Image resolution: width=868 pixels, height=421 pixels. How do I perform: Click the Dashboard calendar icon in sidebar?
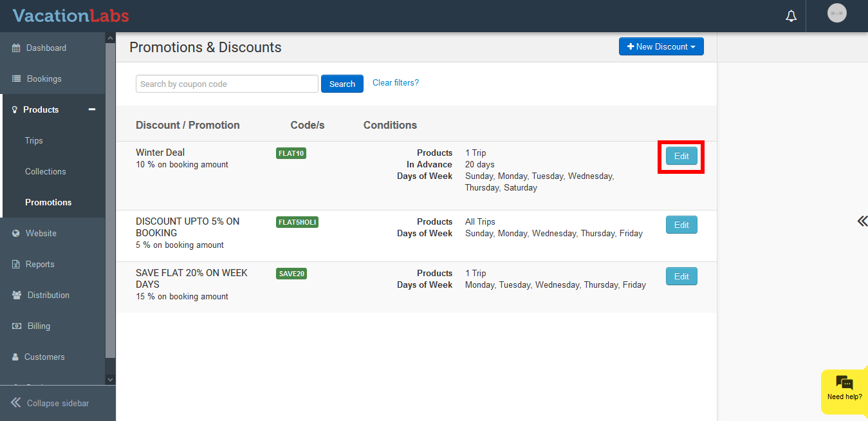coord(16,48)
